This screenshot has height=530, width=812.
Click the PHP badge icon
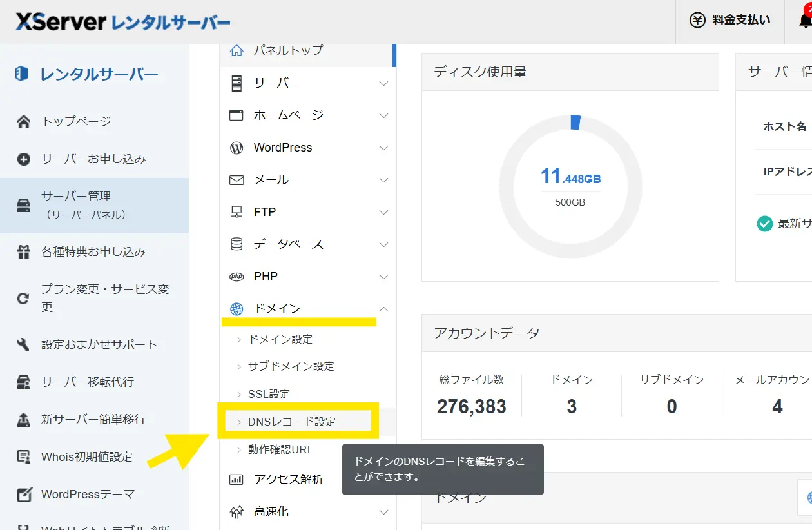coord(237,277)
